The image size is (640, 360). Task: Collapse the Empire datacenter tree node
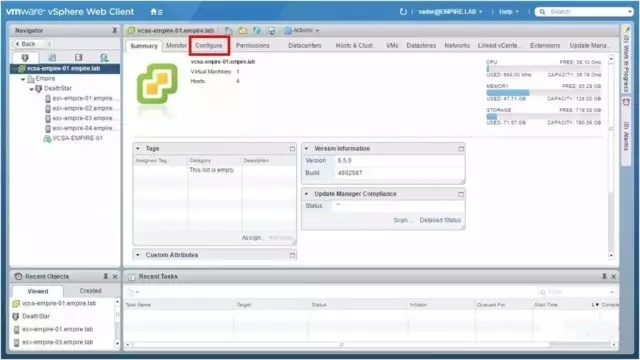(x=23, y=79)
